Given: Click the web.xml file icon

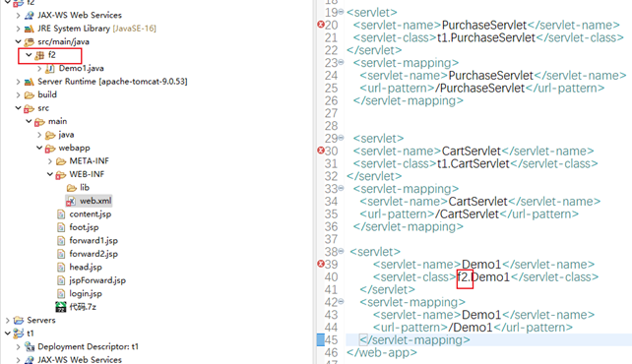Looking at the screenshot, I should click(71, 201).
